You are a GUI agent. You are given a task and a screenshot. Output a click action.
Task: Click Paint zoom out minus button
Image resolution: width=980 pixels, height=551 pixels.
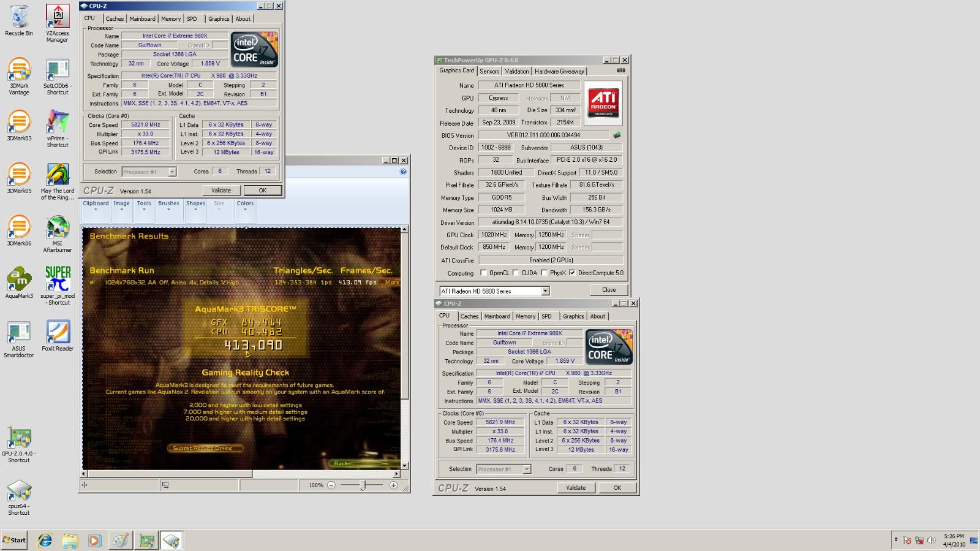(331, 485)
